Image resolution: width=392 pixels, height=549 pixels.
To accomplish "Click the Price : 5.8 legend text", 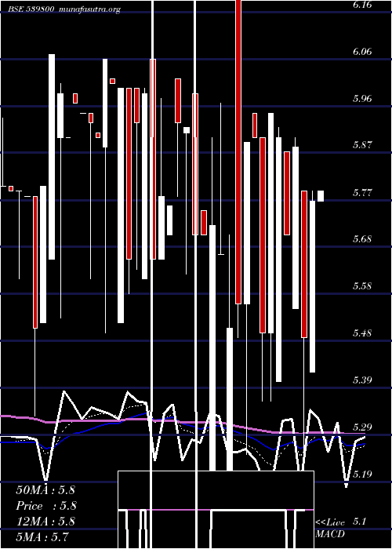I will click(46, 506).
